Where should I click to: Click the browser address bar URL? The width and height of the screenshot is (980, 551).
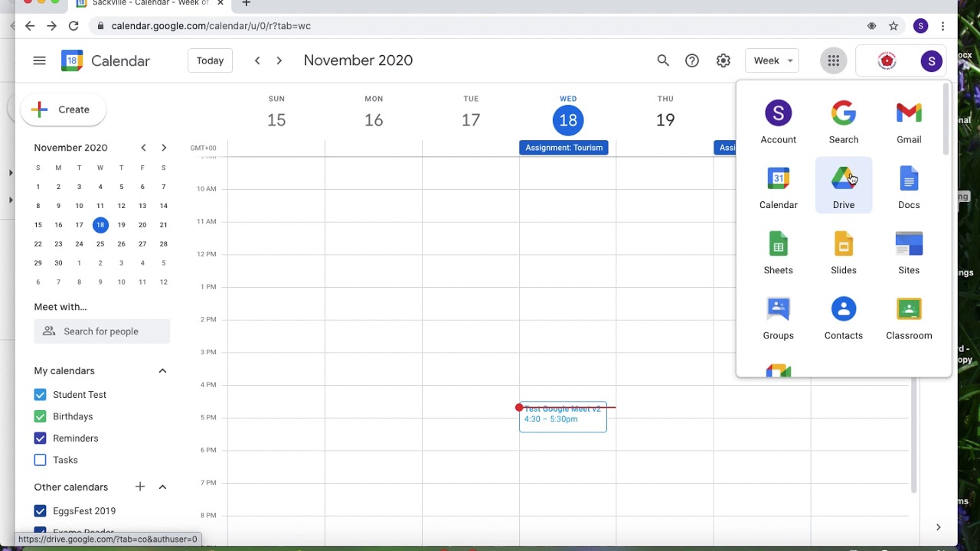coord(211,26)
